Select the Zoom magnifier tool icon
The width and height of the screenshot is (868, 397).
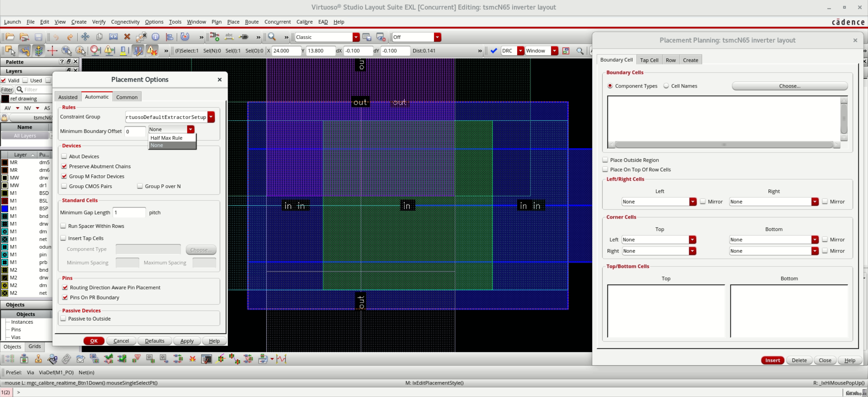272,37
